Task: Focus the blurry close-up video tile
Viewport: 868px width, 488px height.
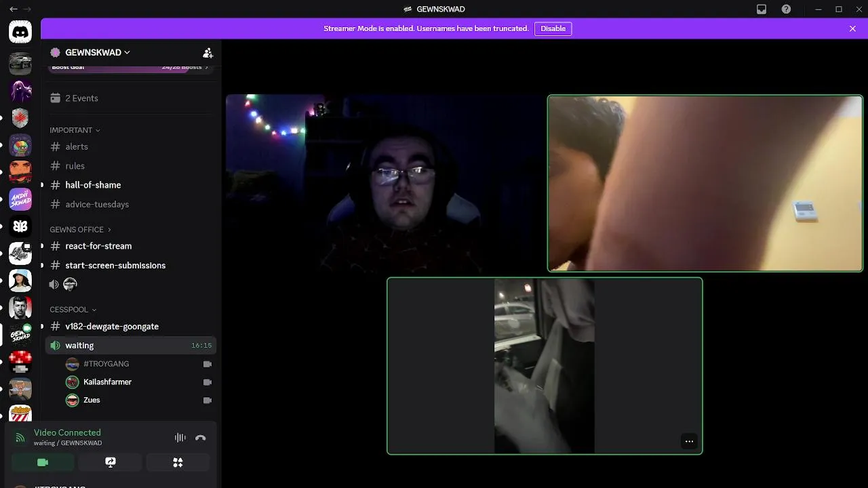Action: pyautogui.click(x=705, y=183)
